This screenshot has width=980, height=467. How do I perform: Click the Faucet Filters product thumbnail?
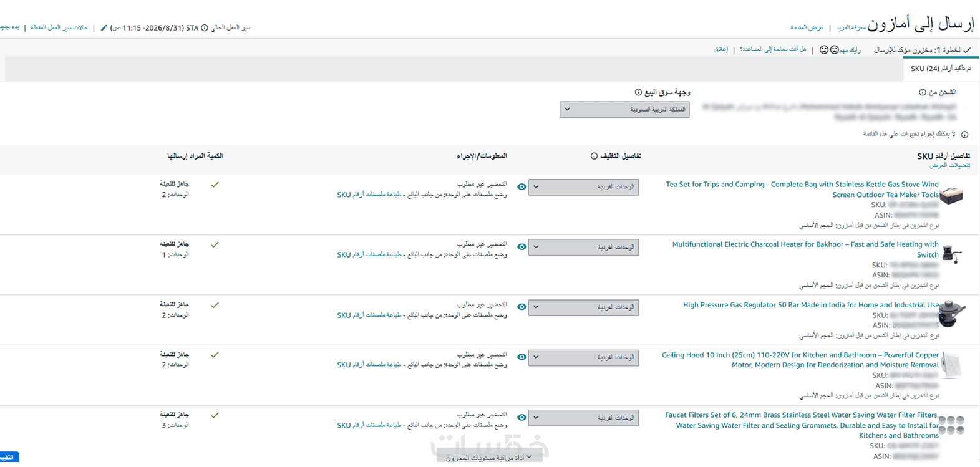pyautogui.click(x=951, y=425)
